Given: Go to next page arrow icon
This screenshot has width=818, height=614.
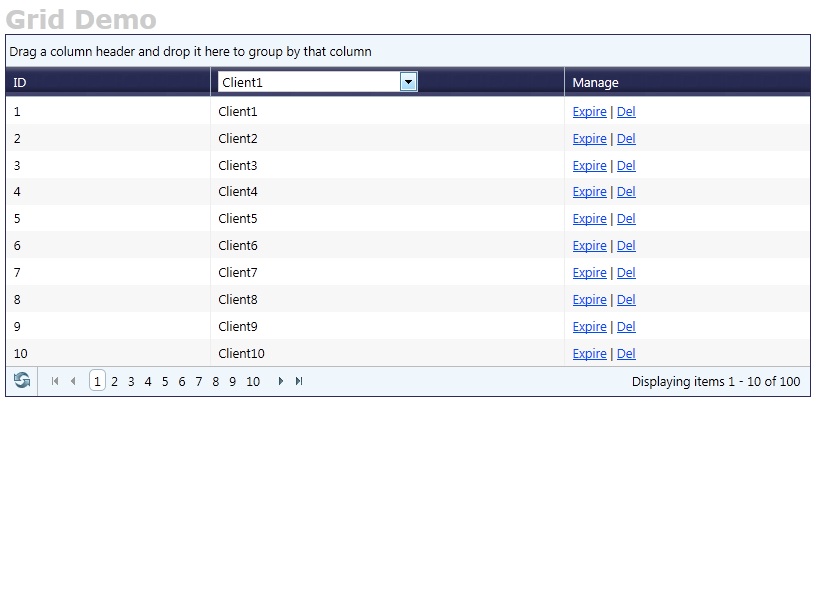Looking at the screenshot, I should pos(281,381).
